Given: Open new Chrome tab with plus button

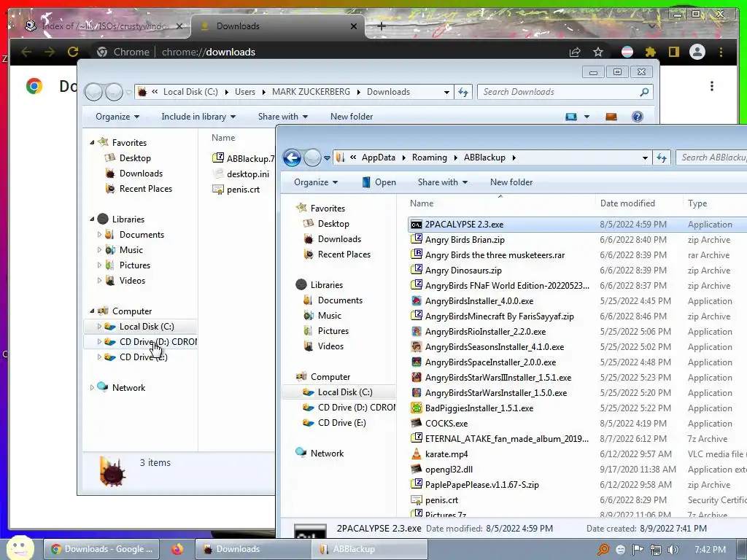Looking at the screenshot, I should [381, 26].
